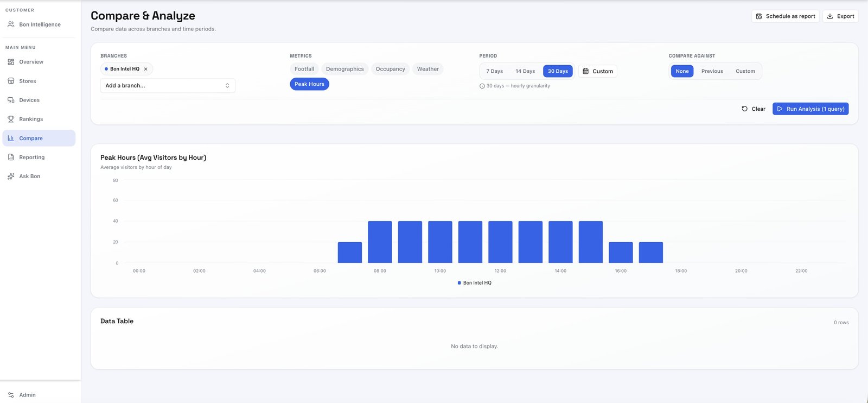Click the 08:00 bar in Peak Hours chart
This screenshot has width=868, height=403.
(x=380, y=242)
